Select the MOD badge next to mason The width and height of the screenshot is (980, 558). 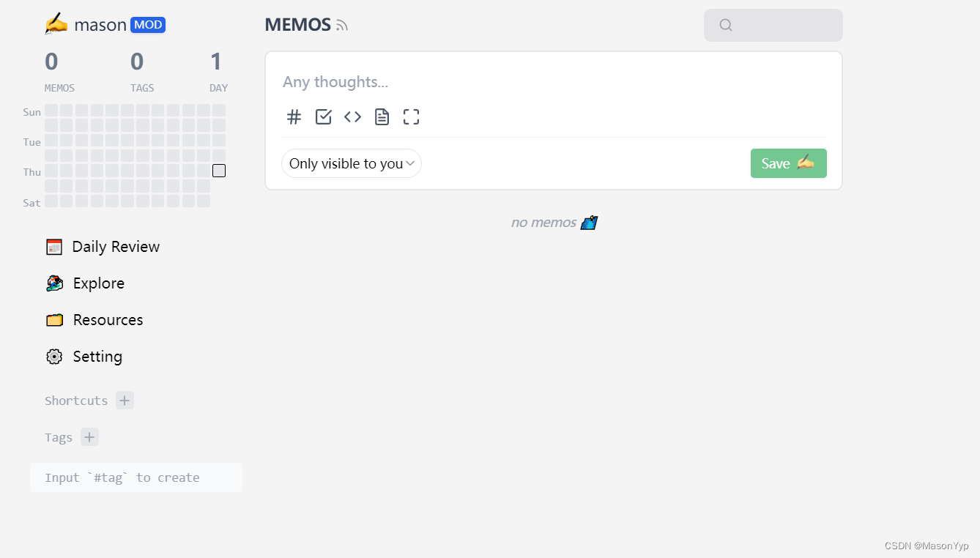pyautogui.click(x=148, y=24)
